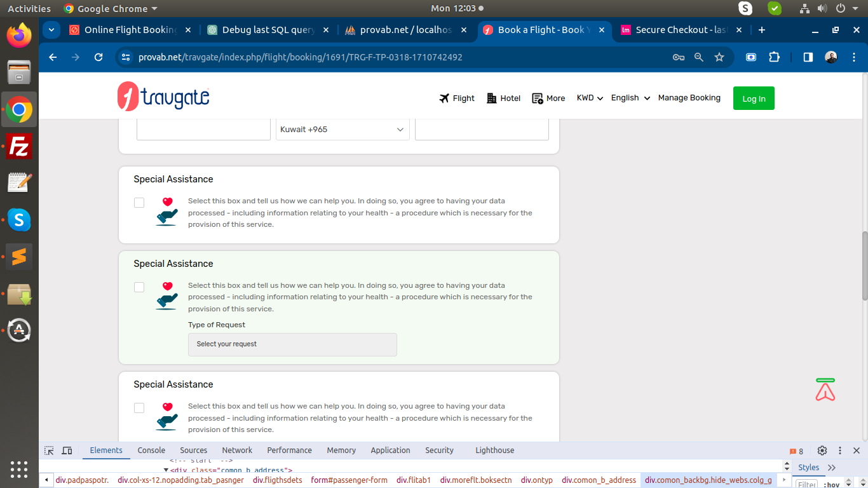The width and height of the screenshot is (868, 488).
Task: Collapse the div.comon_b_address tree node
Action: [x=166, y=470]
